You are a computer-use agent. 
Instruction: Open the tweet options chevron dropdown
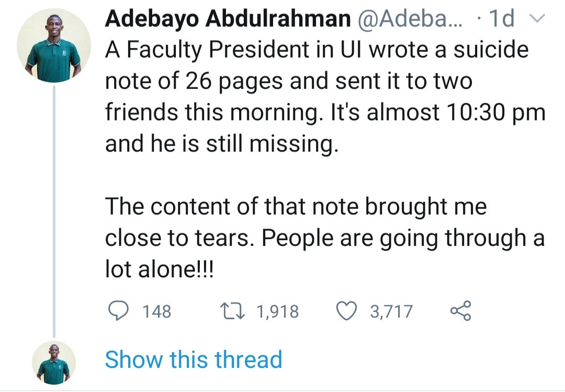point(537,19)
